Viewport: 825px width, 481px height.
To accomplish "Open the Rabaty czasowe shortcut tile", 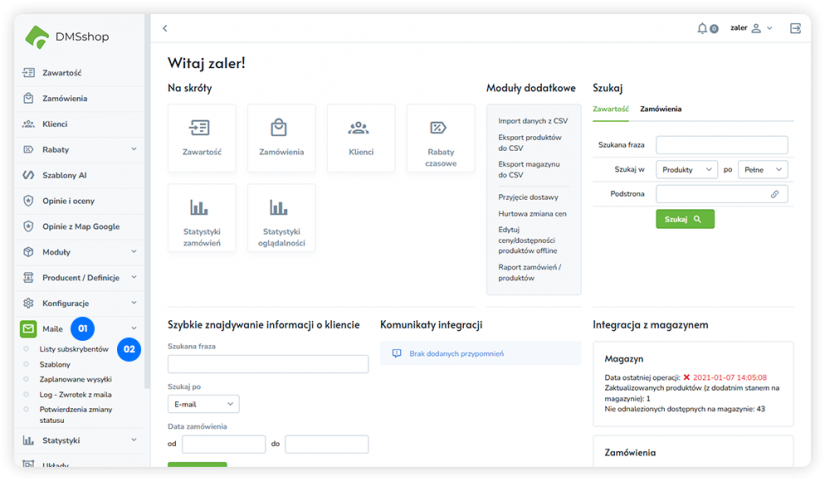I will click(x=440, y=138).
